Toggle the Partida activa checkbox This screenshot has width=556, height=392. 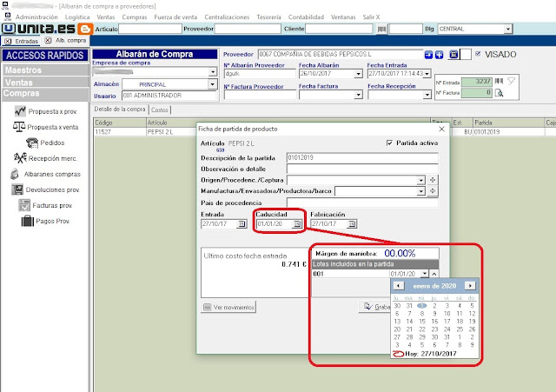tap(388, 143)
